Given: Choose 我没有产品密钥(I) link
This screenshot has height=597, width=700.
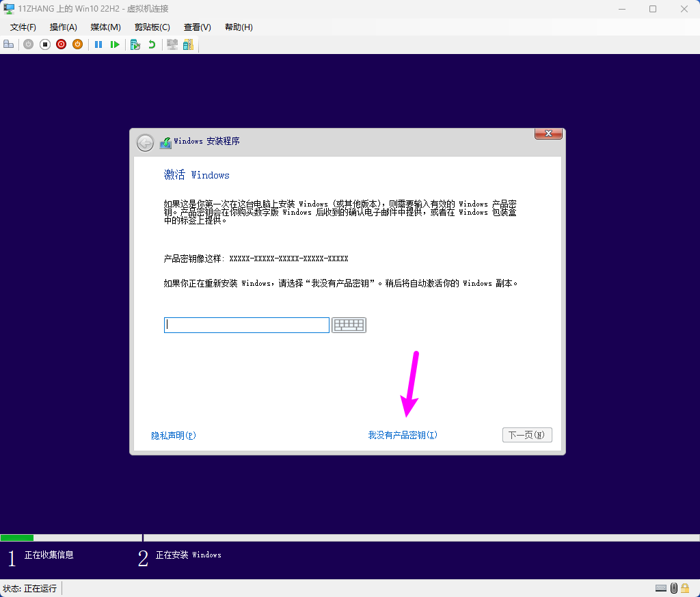Looking at the screenshot, I should click(403, 435).
